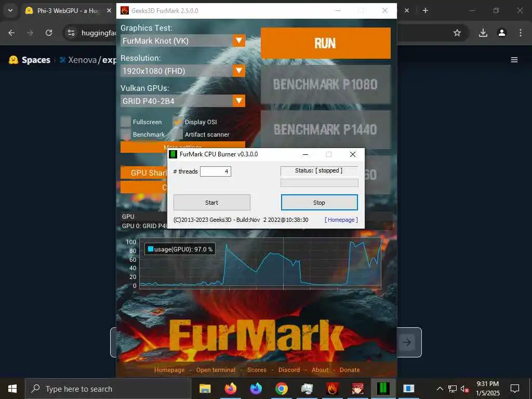Open the Xenova profile link
This screenshot has height=399, width=532.
[x=82, y=60]
